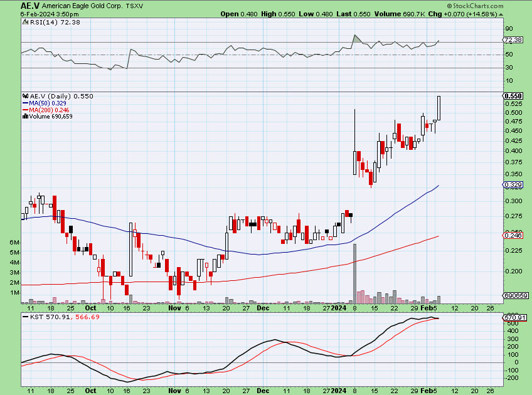The height and width of the screenshot is (395, 532).
Task: Click the AE.V ticker symbol in the title
Action: pyautogui.click(x=30, y=6)
